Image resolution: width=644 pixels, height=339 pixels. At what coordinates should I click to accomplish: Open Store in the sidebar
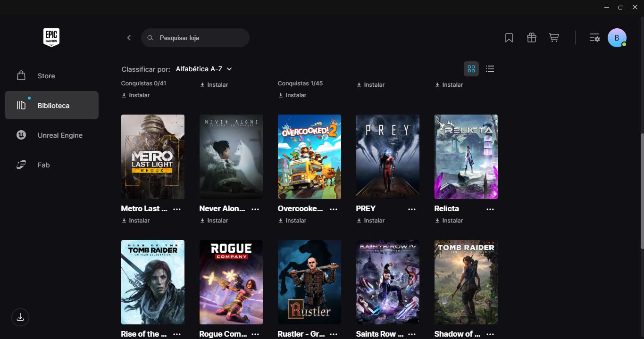(51, 75)
